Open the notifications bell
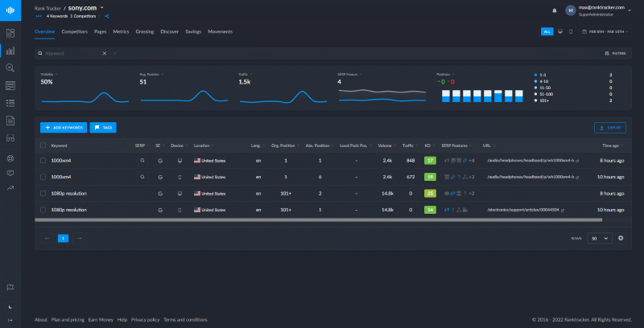The width and height of the screenshot is (644, 328). pos(555,10)
